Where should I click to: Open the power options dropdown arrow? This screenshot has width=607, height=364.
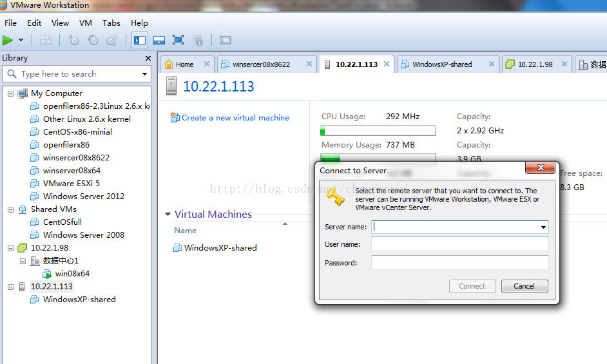21,40
